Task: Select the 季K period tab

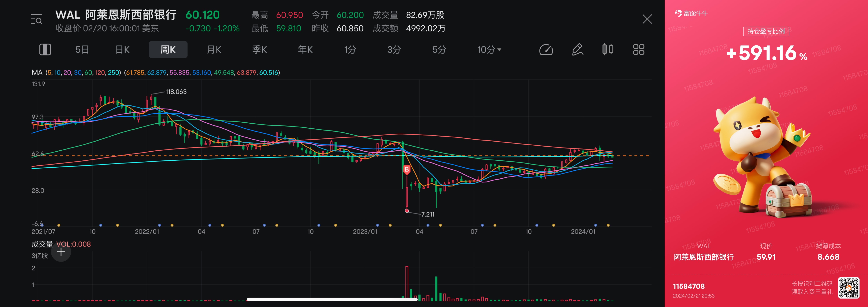Action: 259,50
